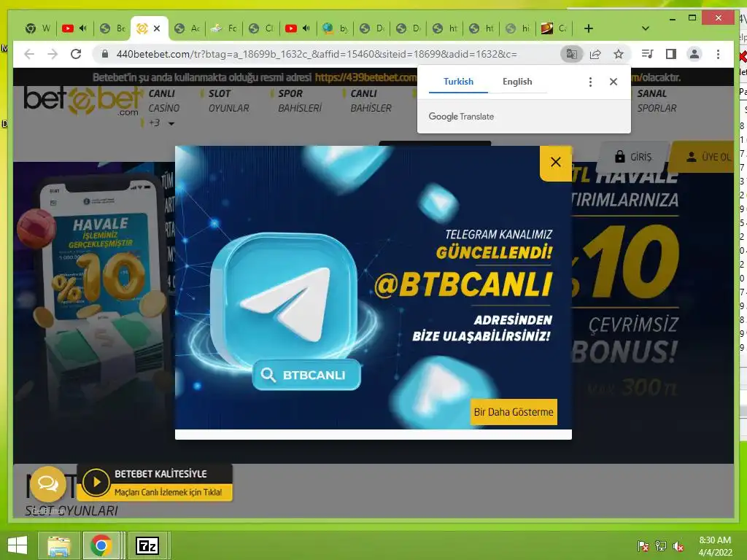747x560 pixels.
Task: Open SLOT OYUNLAR menu
Action: coord(228,101)
